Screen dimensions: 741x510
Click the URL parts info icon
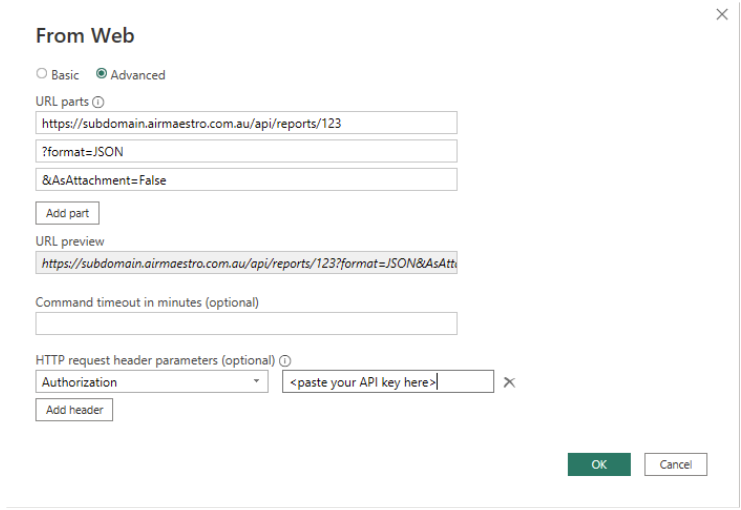tap(98, 102)
